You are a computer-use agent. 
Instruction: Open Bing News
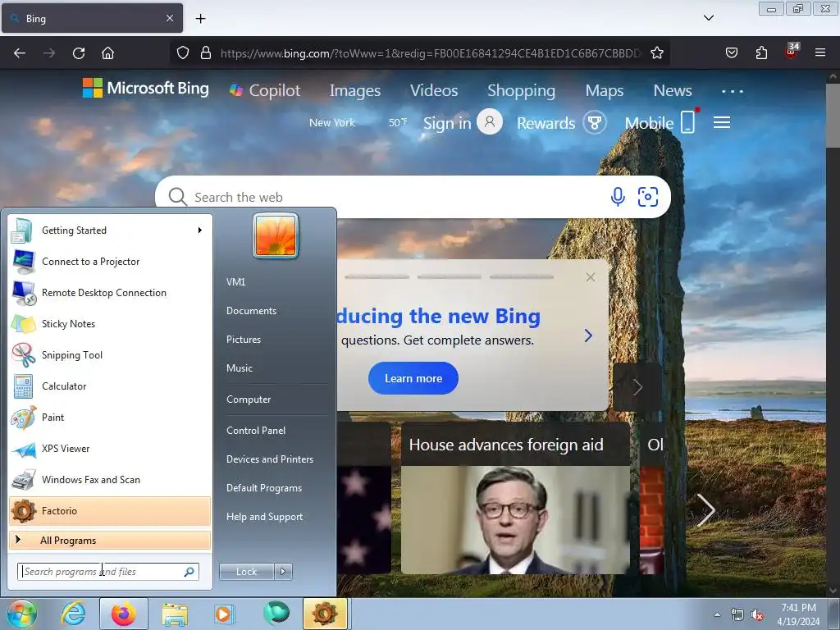pos(673,90)
